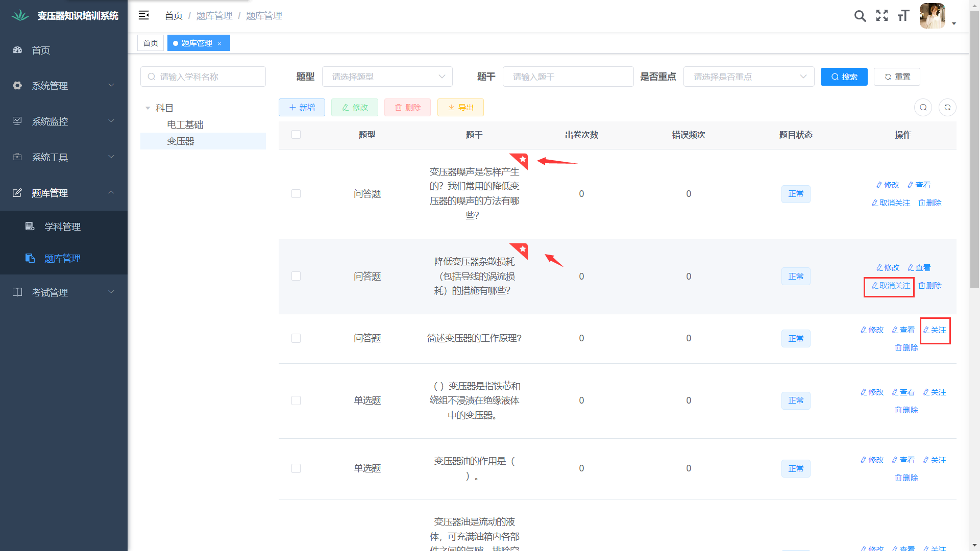Image resolution: width=980 pixels, height=551 pixels.
Task: Switch to the 首页 tab
Action: pyautogui.click(x=151, y=43)
